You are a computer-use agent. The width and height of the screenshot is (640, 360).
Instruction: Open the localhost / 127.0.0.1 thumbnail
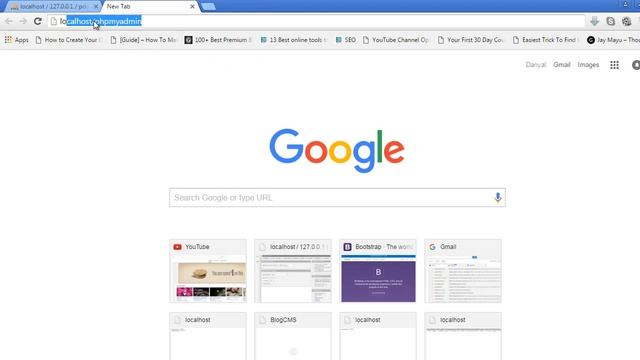(293, 271)
